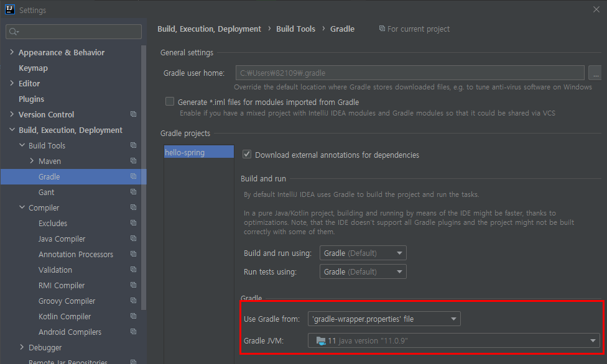Open the Gradle JVM dropdown

(454, 341)
